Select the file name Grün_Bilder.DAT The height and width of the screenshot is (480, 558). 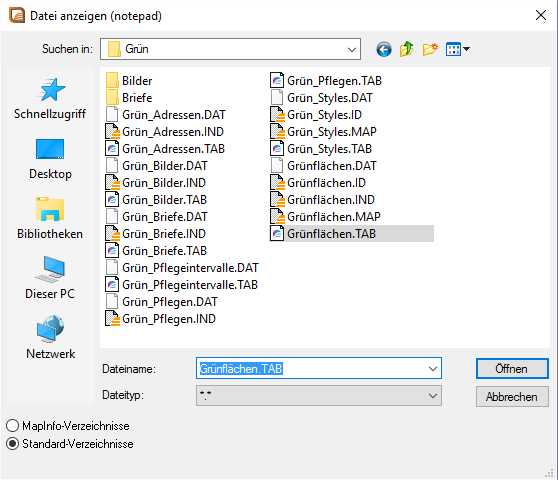coord(165,166)
